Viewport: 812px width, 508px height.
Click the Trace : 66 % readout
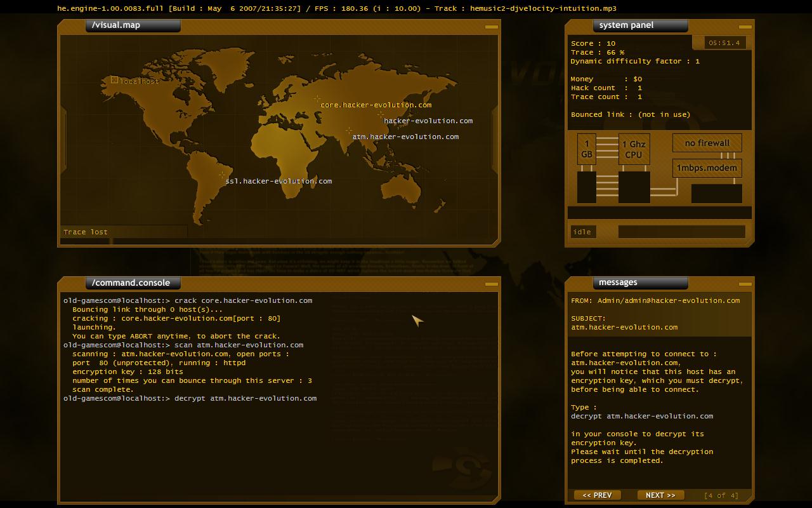[598, 52]
